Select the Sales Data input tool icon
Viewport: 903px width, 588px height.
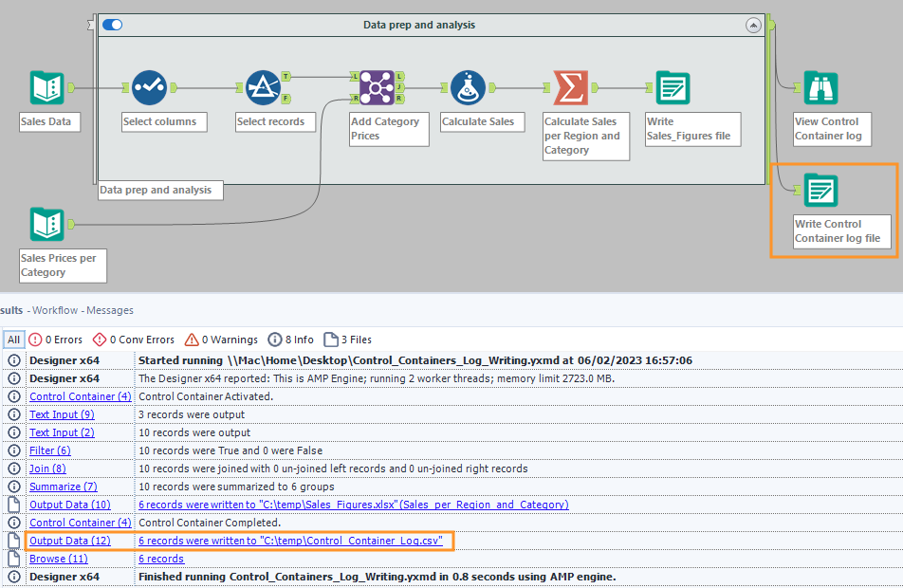pyautogui.click(x=46, y=88)
